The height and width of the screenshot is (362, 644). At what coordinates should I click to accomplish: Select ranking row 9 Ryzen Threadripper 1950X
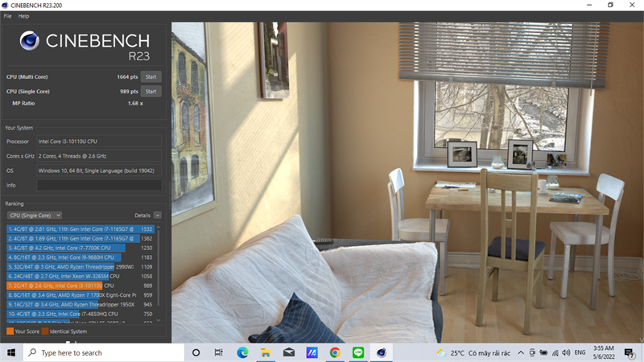[80, 305]
